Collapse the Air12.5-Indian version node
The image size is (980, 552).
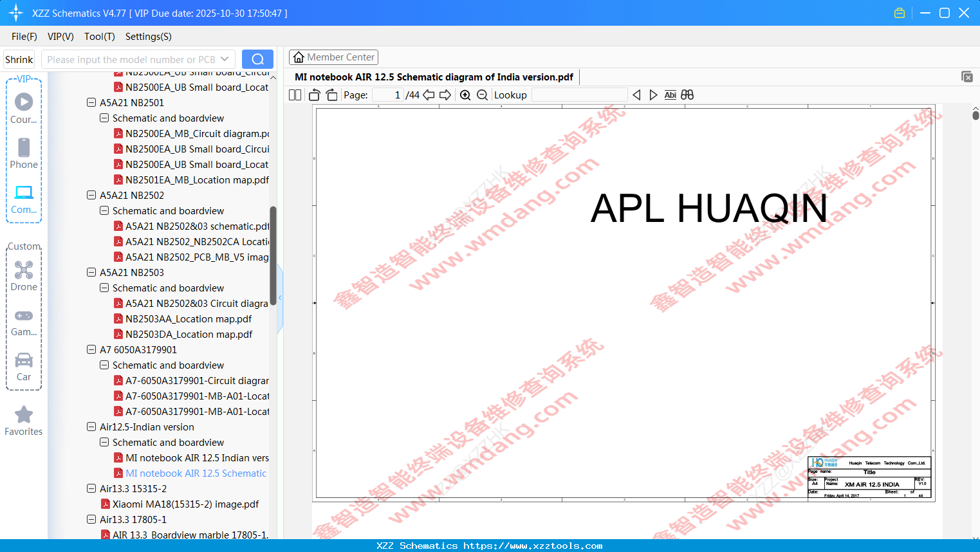[91, 427]
